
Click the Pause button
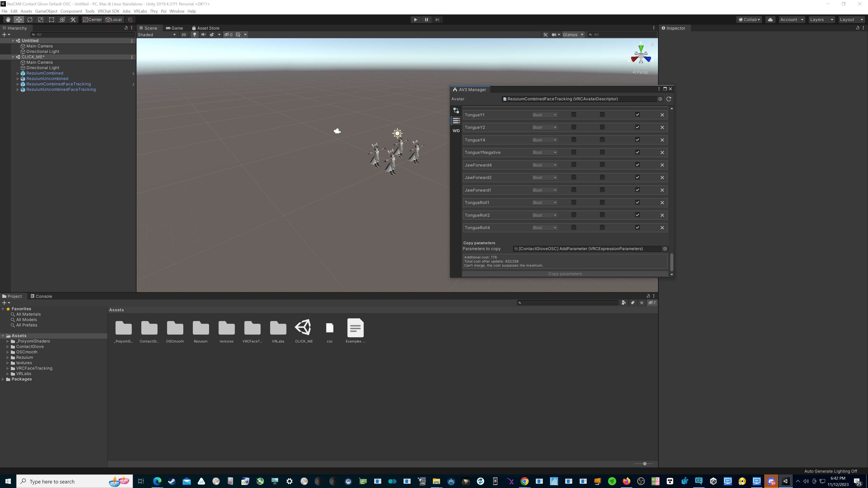(426, 19)
